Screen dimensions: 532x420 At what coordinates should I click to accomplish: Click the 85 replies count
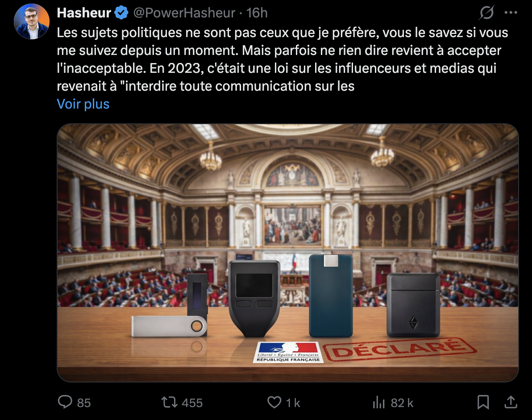[84, 403]
